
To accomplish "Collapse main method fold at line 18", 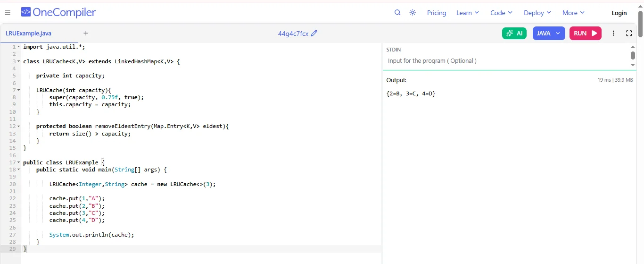I will click(18, 170).
